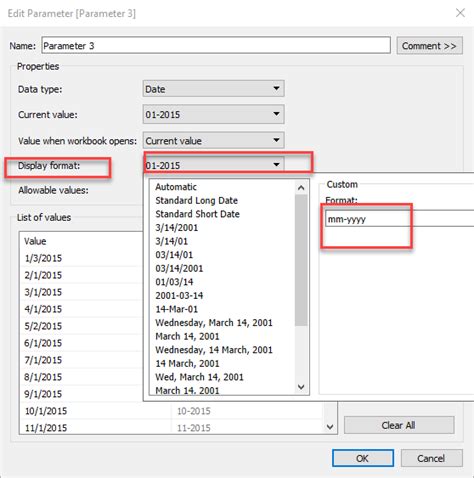Select Wednesday, March 14, 2001 format
This screenshot has width=474, height=478.
[x=214, y=323]
